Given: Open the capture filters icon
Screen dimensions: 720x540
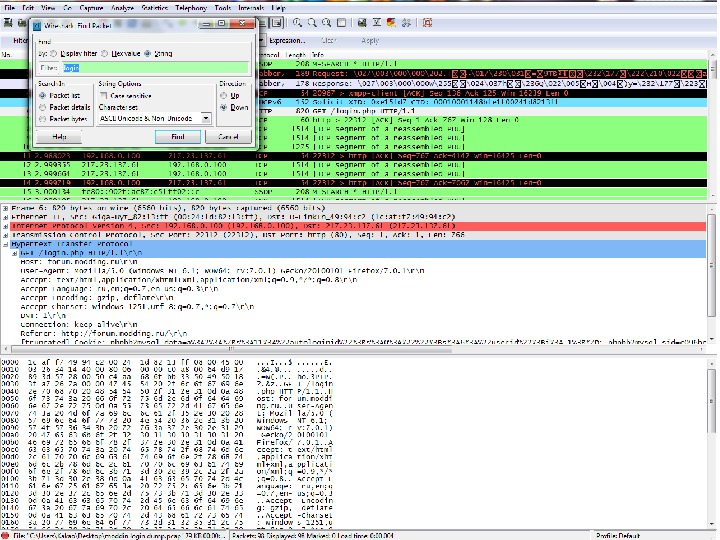Looking at the screenshot, I should pyautogui.click(x=362, y=22).
